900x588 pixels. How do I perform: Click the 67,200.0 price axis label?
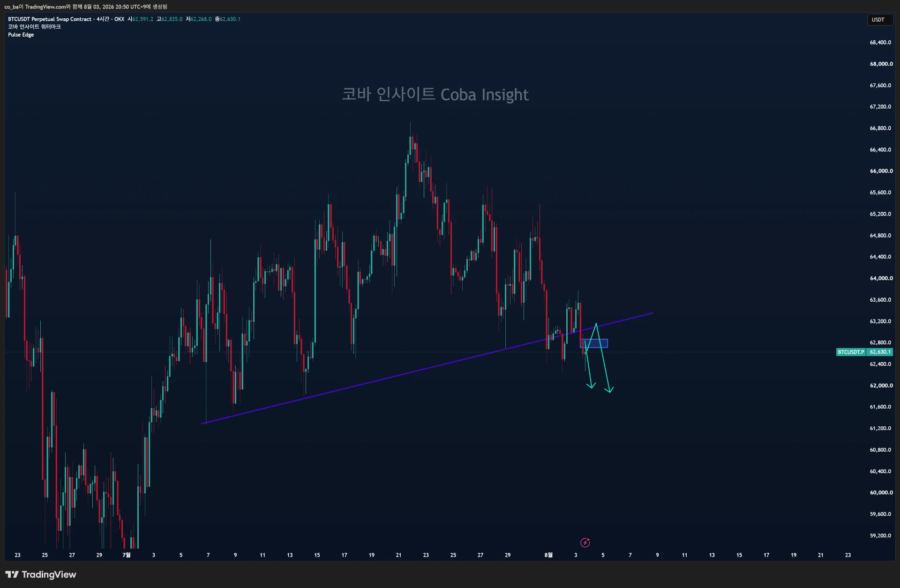pyautogui.click(x=881, y=107)
